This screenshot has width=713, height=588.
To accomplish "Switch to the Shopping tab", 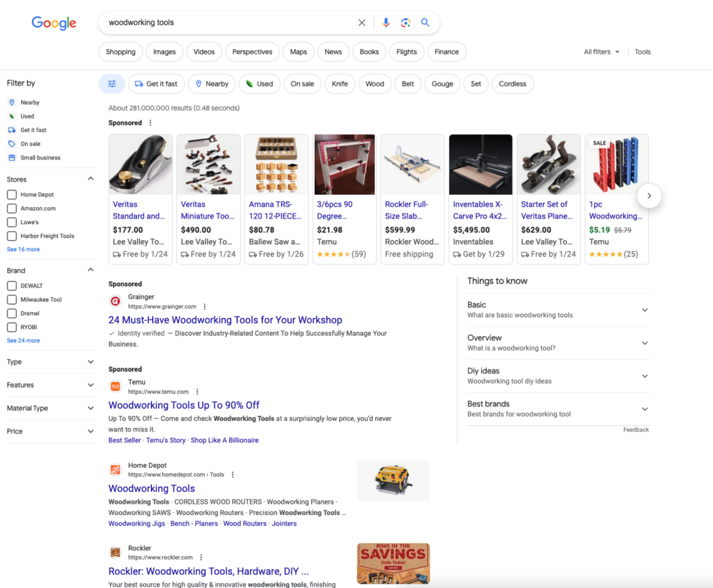I will [x=120, y=51].
